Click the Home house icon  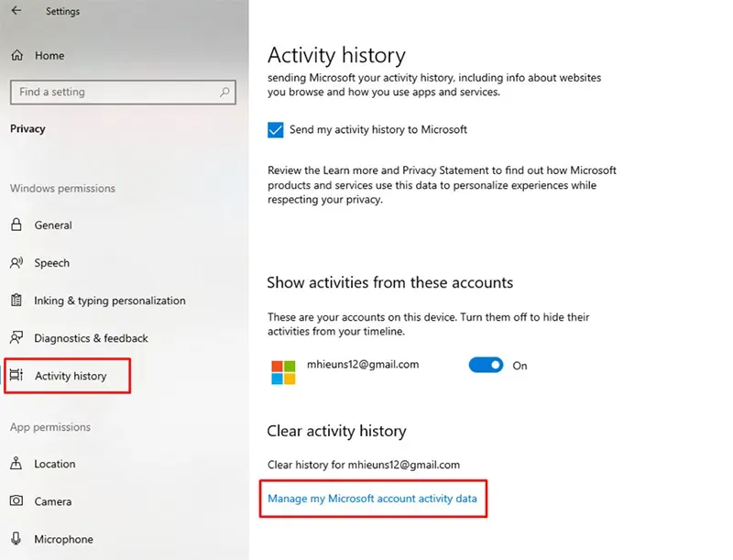click(x=16, y=56)
